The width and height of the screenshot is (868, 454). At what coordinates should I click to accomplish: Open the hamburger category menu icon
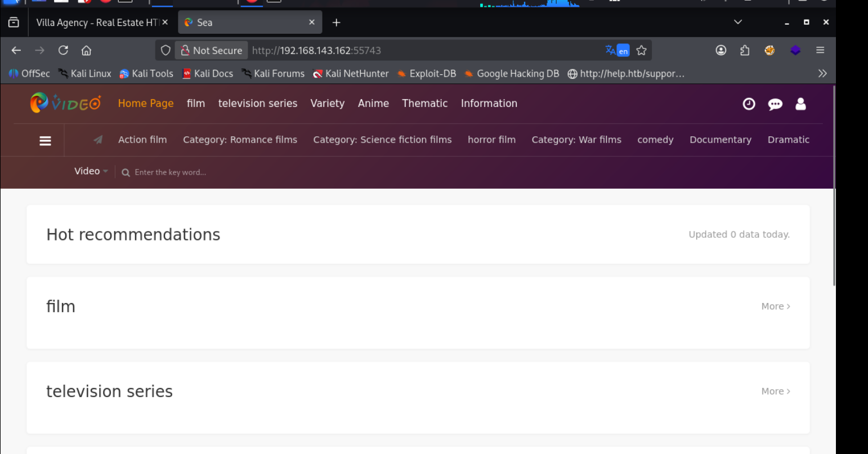pos(45,141)
